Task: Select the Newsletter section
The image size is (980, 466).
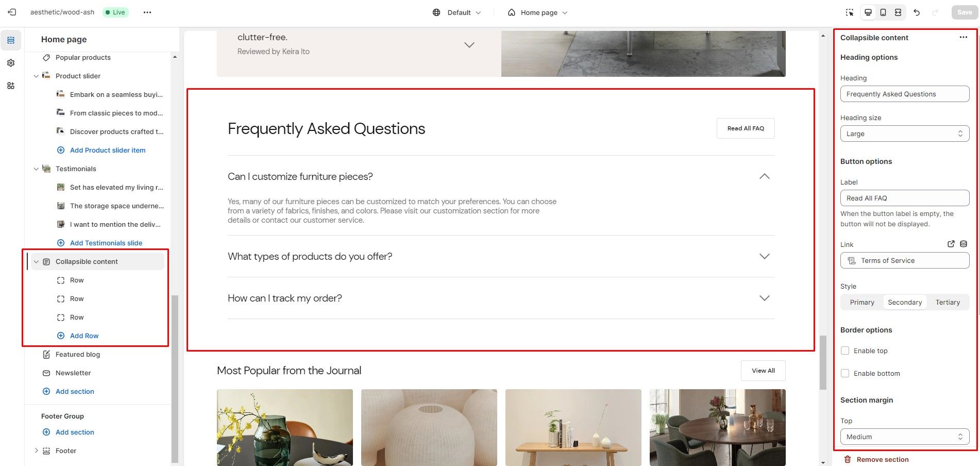Action: click(73, 373)
